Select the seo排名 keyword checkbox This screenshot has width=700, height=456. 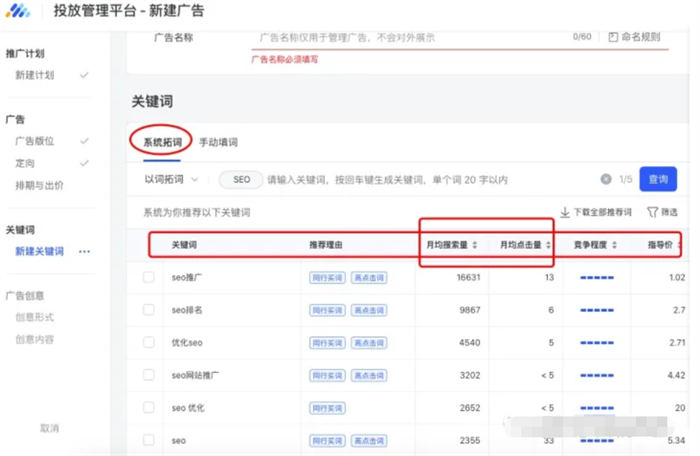pos(148,310)
